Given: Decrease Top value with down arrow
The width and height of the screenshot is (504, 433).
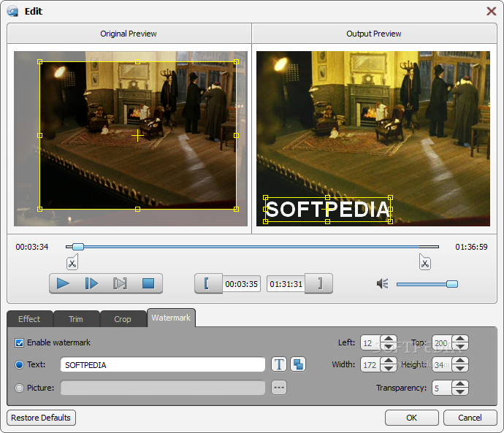Looking at the screenshot, I should [x=460, y=347].
